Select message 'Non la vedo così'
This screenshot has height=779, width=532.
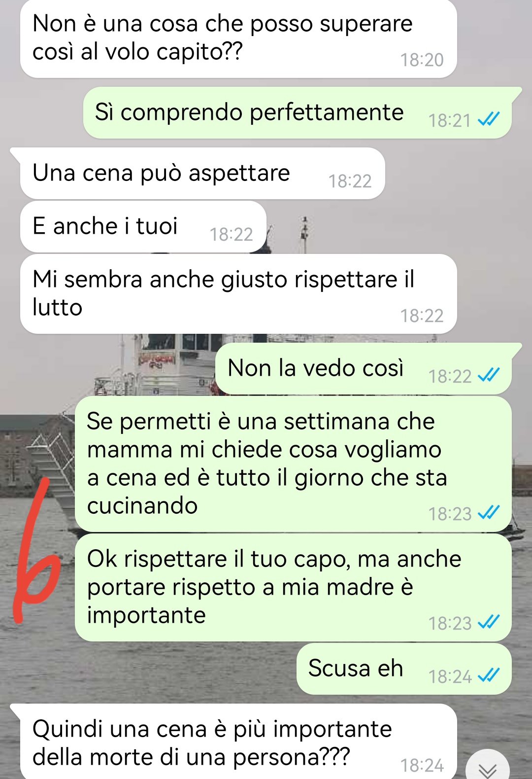pyautogui.click(x=364, y=368)
